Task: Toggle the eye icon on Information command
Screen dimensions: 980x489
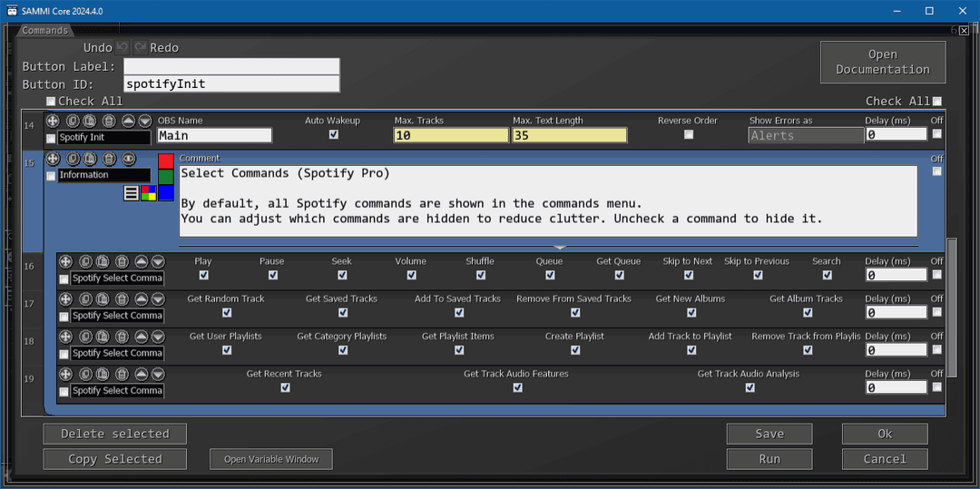Action: (x=128, y=159)
